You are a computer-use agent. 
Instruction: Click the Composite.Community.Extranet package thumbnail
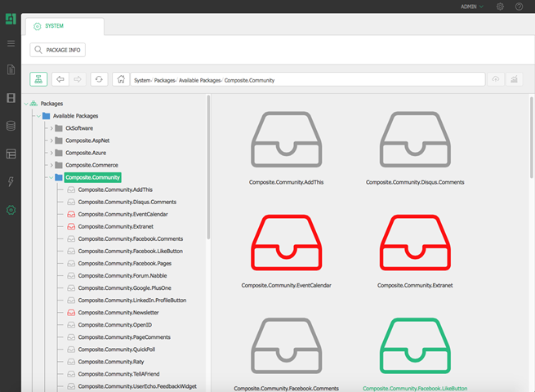coord(414,243)
